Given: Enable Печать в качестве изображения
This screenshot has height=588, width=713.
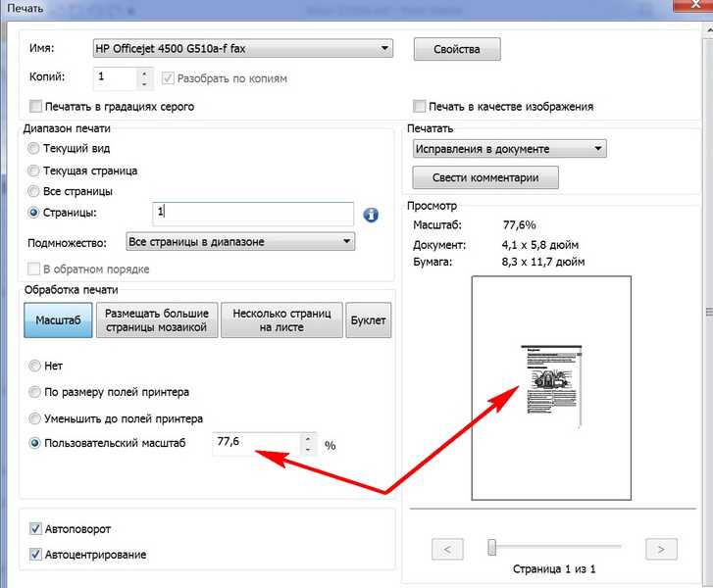Looking at the screenshot, I should [x=419, y=107].
